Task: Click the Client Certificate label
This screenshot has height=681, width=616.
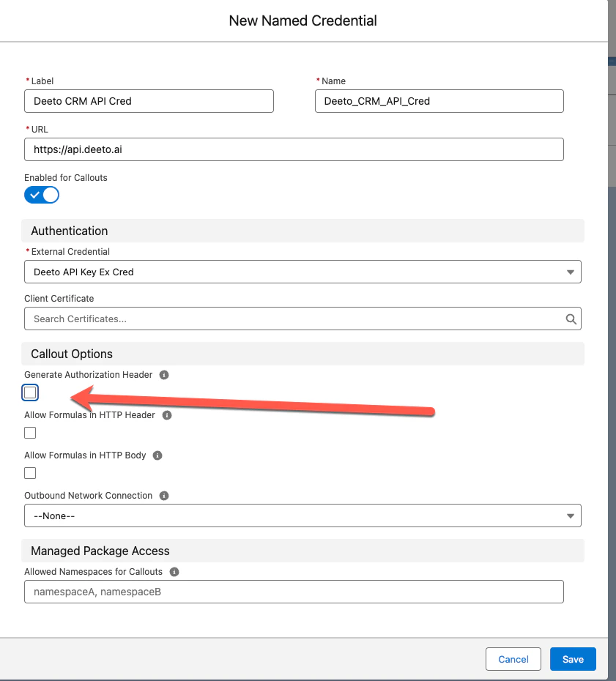Action: pyautogui.click(x=59, y=298)
